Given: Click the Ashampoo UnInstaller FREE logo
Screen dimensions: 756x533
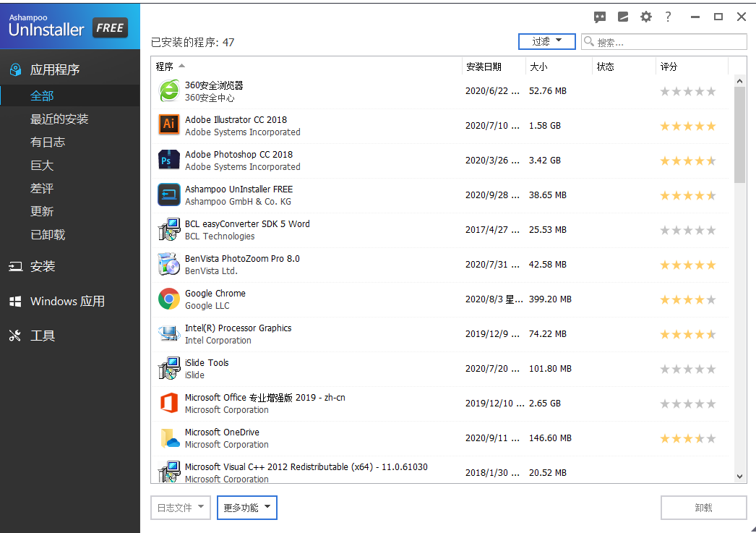Looking at the screenshot, I should pos(69,27).
